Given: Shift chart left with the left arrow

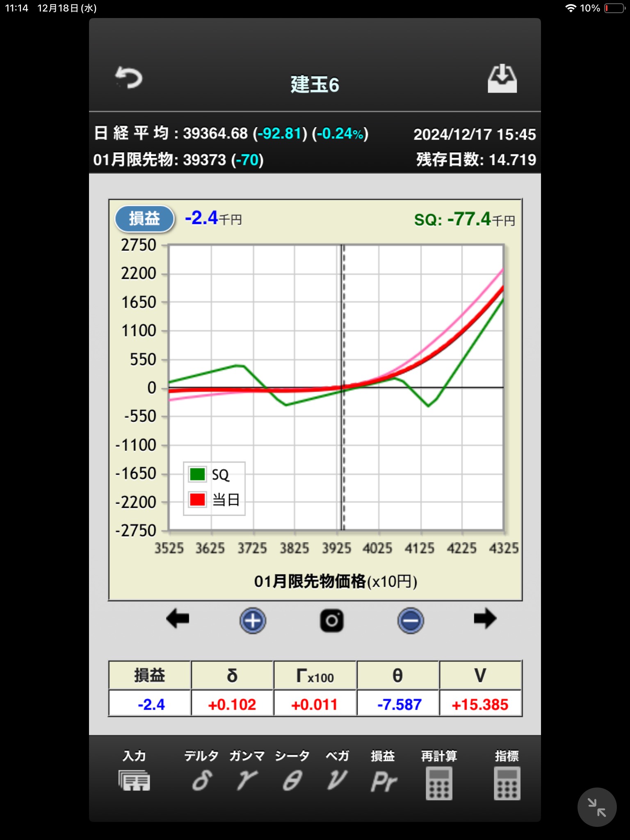Looking at the screenshot, I should click(178, 619).
